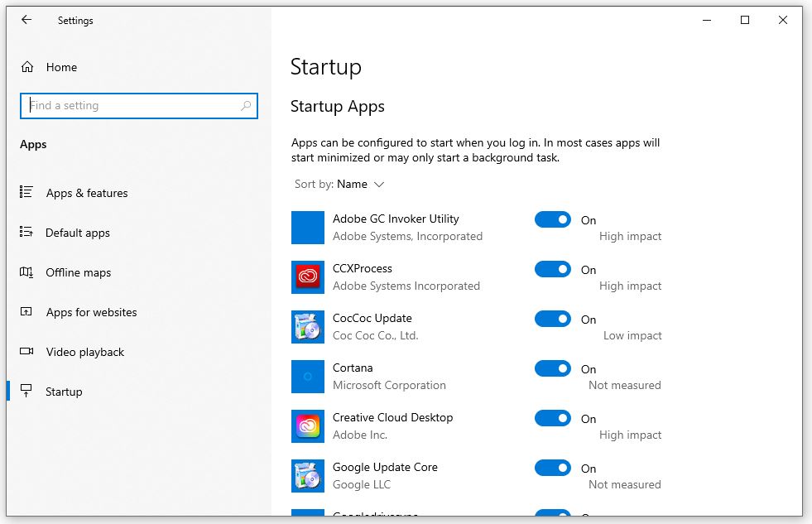Click the Video playback camera icon
This screenshot has height=524, width=812.
[x=26, y=351]
